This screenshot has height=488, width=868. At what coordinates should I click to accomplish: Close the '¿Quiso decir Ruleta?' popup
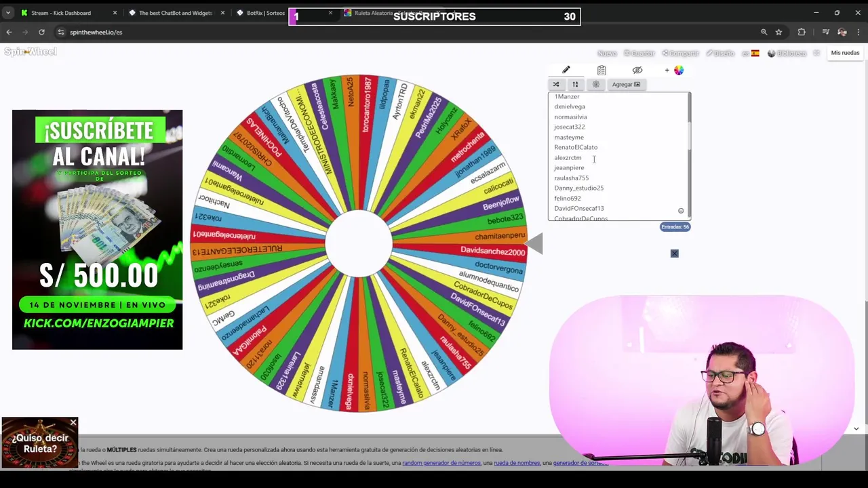(73, 423)
